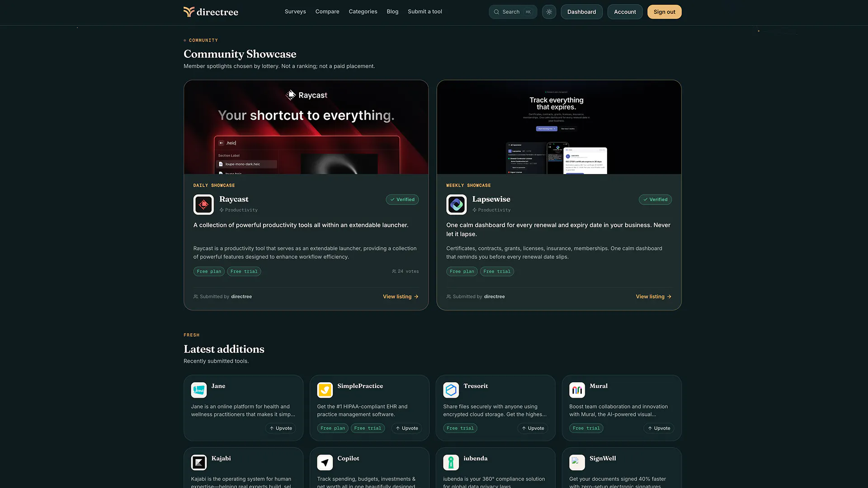Click the Lapsewise title in Weekly Showcase
The image size is (868, 488).
pyautogui.click(x=491, y=199)
